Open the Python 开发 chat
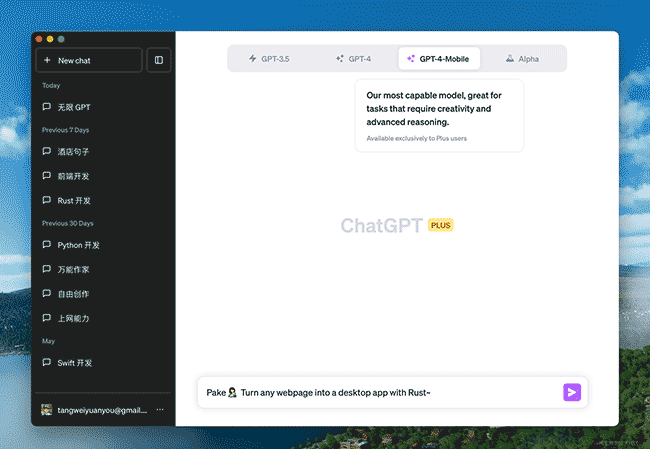Image resolution: width=650 pixels, height=449 pixels. pyautogui.click(x=103, y=245)
